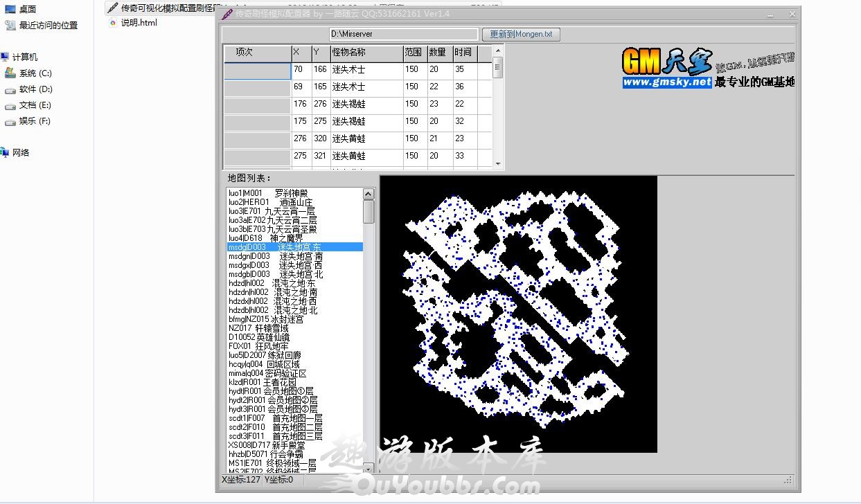
Task: Select the first 迷失术士 monster name cell
Action: click(x=366, y=70)
